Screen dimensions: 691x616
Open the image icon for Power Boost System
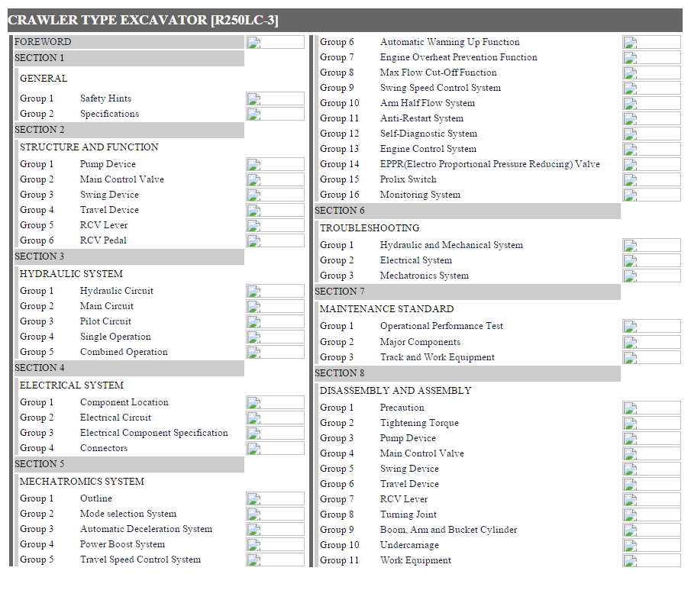tap(275, 544)
